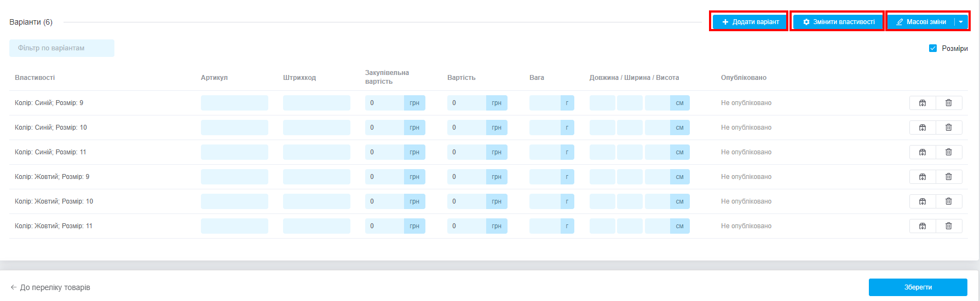
Task: Open the Масові зміни dropdown arrow
Action: (x=961, y=22)
